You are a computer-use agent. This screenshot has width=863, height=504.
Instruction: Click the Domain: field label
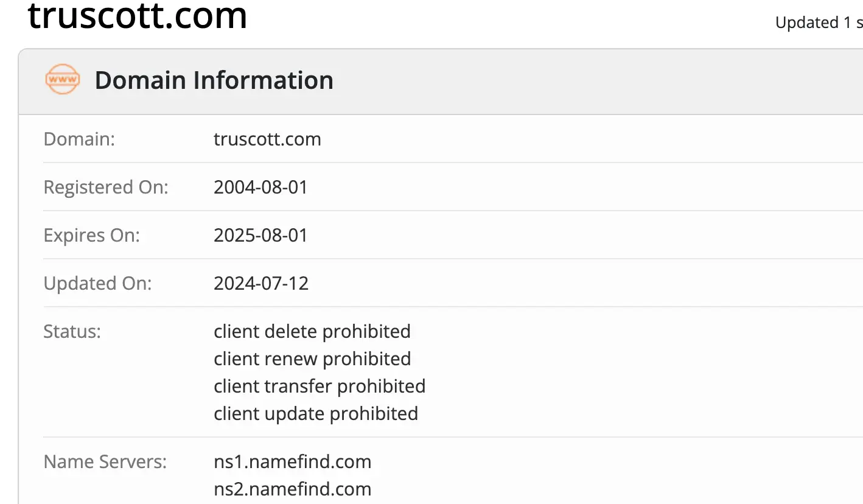click(x=79, y=139)
